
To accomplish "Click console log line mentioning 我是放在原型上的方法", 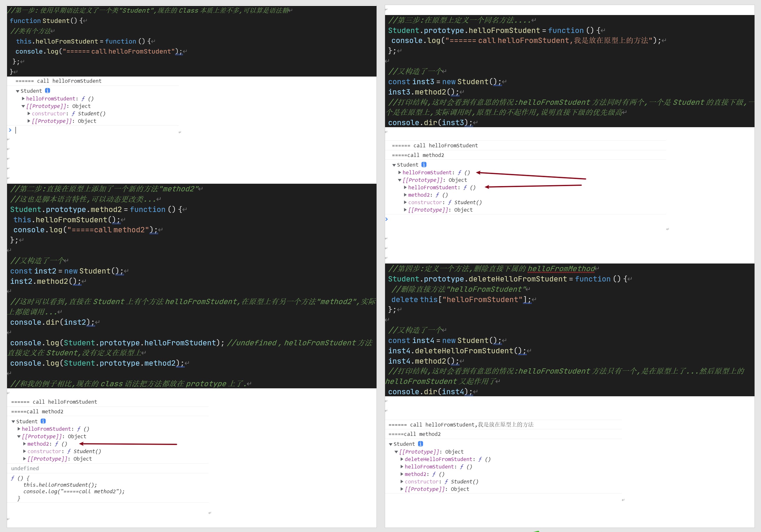I will [x=461, y=424].
